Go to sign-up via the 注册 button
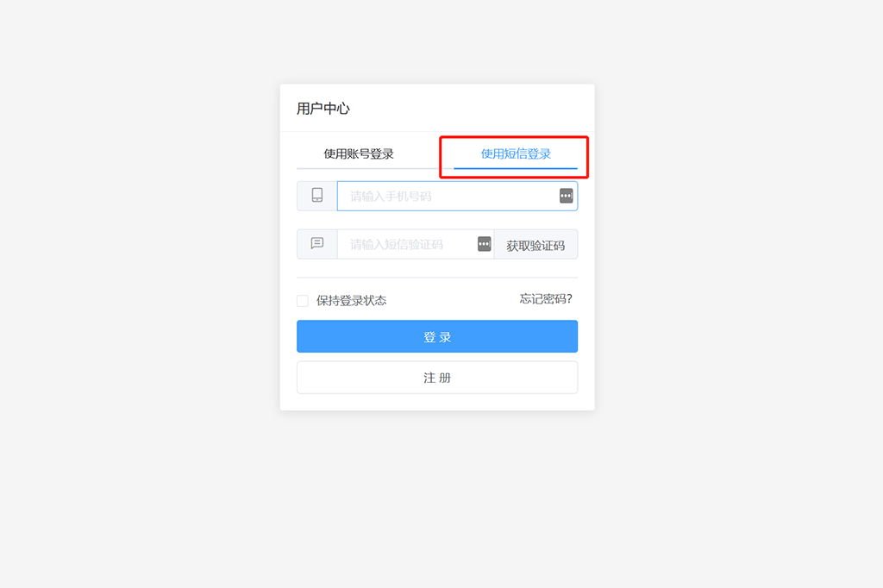 [437, 378]
